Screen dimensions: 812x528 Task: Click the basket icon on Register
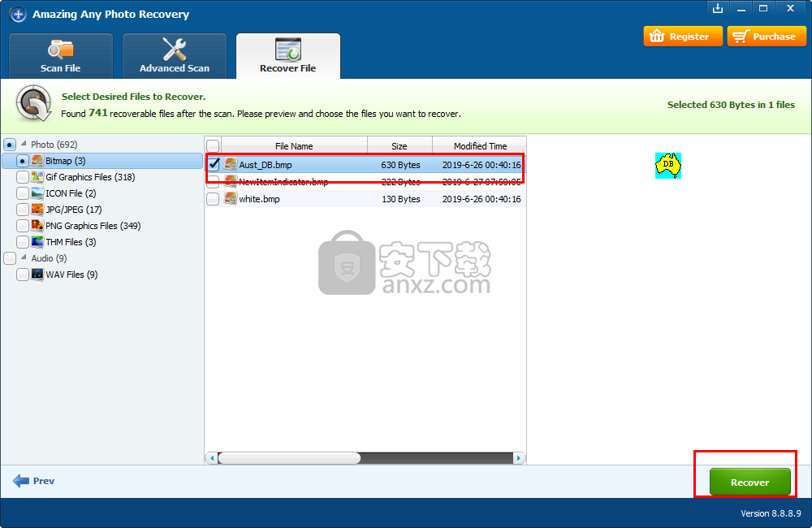(657, 37)
